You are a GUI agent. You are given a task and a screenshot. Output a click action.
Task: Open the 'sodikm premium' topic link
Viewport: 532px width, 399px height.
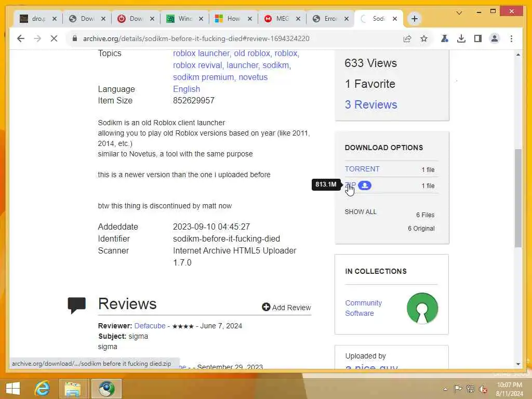pyautogui.click(x=203, y=77)
